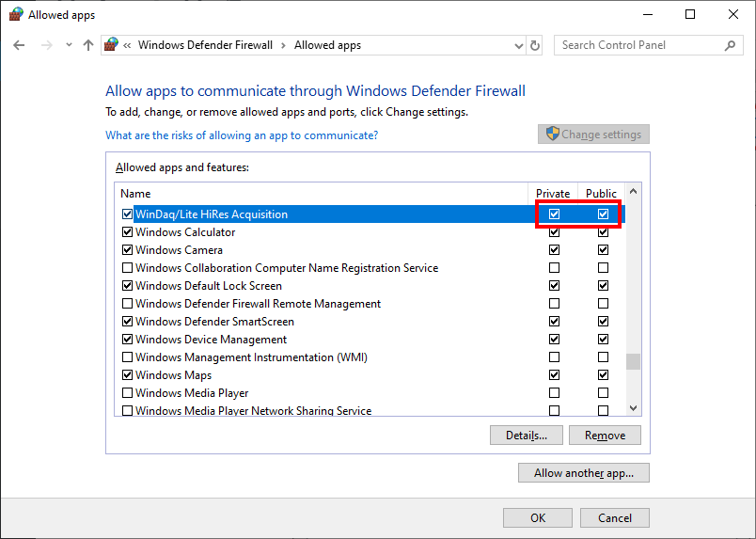Click the list scrollbar thumb
Screen dimensions: 756x539
tap(633, 361)
